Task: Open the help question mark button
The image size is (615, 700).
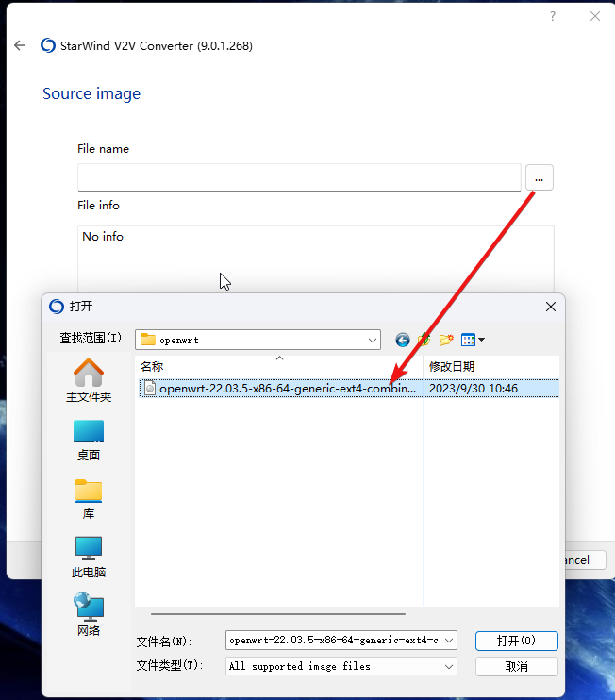Action: point(553,17)
